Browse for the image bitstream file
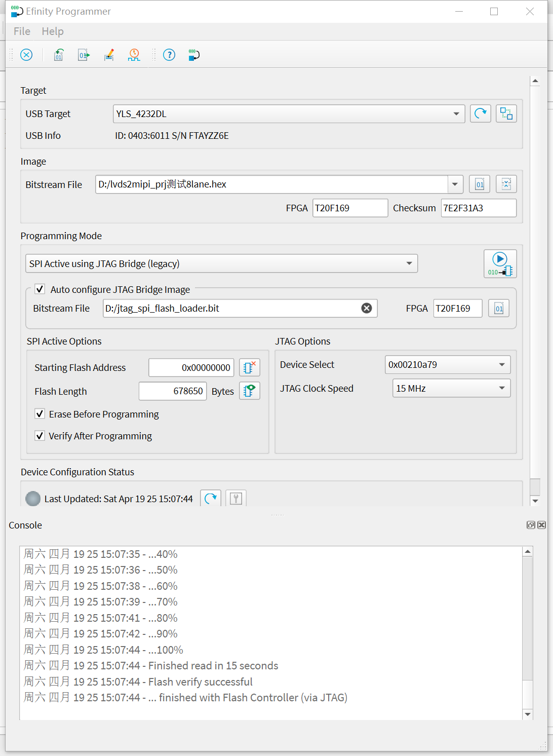 tap(480, 184)
